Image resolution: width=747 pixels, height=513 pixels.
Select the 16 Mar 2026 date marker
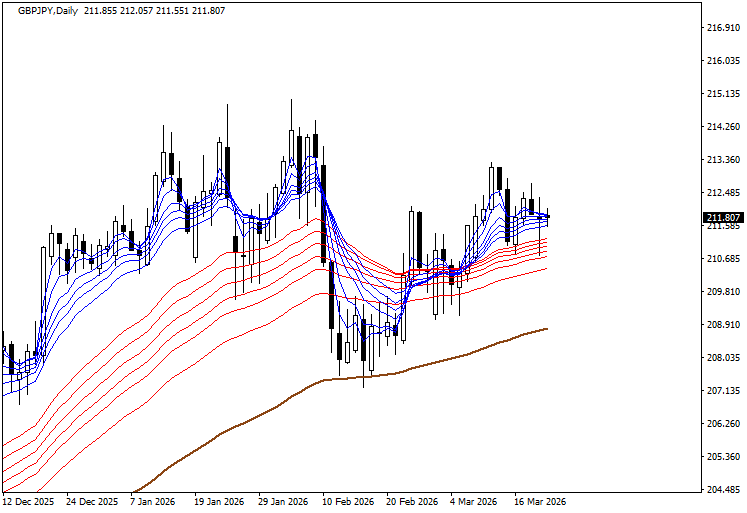coord(539,502)
